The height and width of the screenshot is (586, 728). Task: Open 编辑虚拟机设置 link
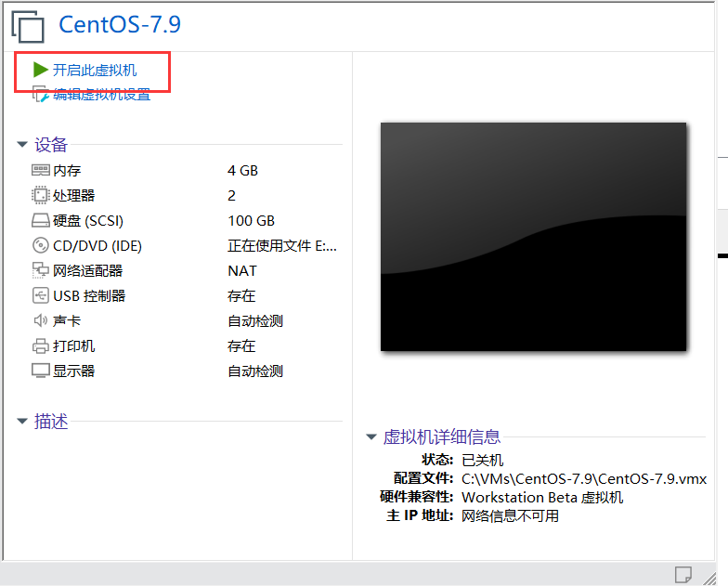point(102,95)
